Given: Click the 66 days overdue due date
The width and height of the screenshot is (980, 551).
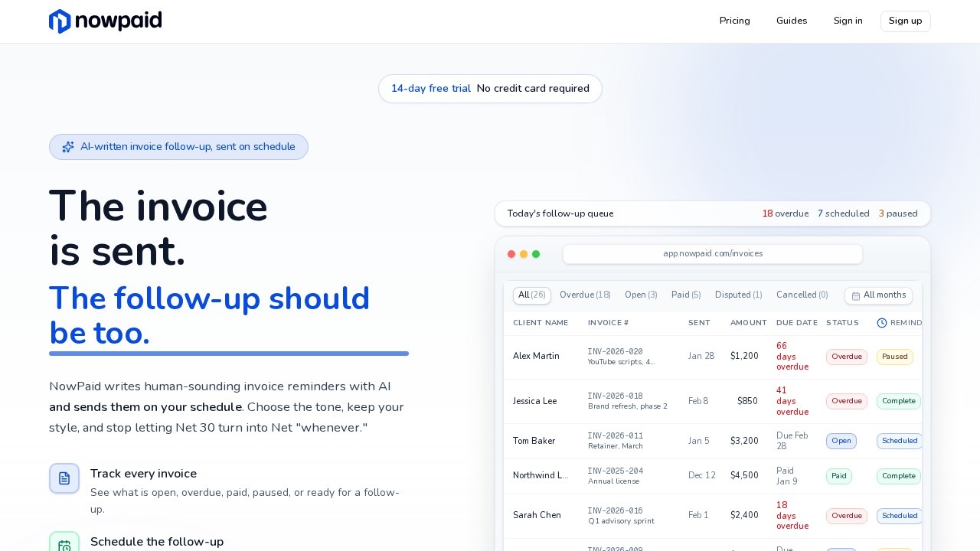Looking at the screenshot, I should coord(792,357).
